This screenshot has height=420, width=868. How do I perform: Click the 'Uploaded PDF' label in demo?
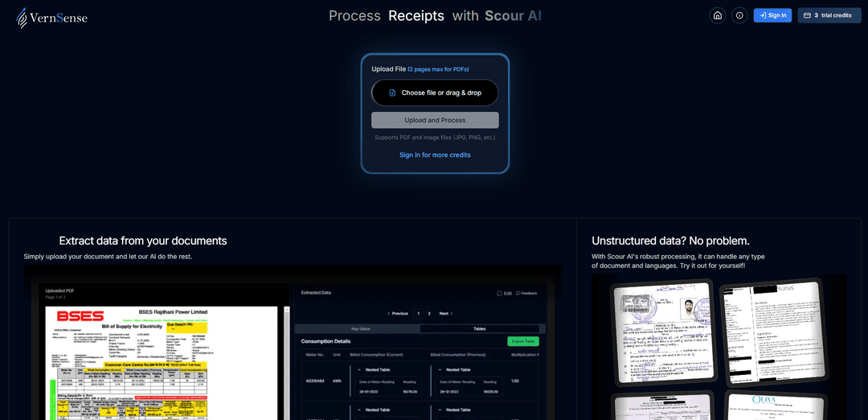59,290
